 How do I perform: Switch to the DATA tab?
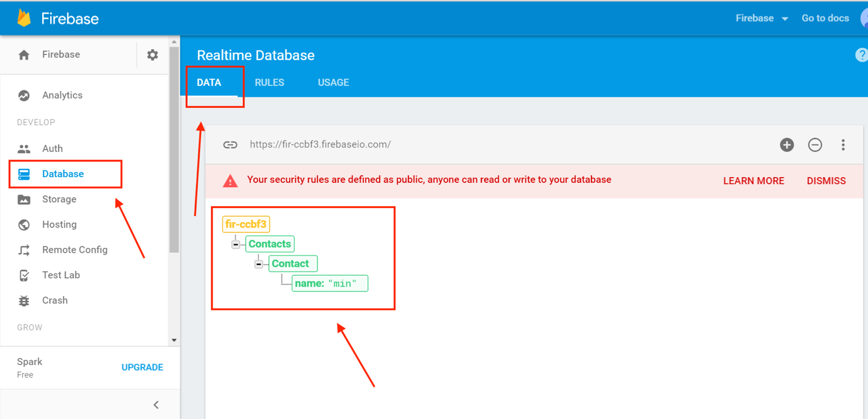point(209,83)
